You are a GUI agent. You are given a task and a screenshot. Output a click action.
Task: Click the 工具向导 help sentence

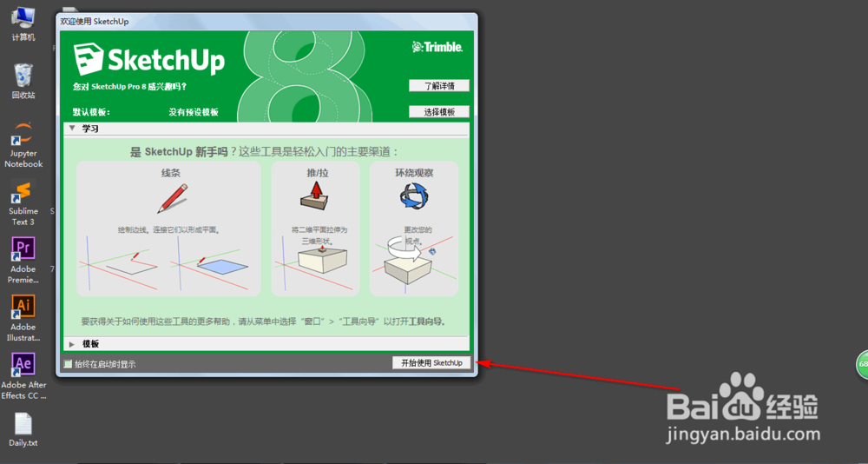[264, 321]
